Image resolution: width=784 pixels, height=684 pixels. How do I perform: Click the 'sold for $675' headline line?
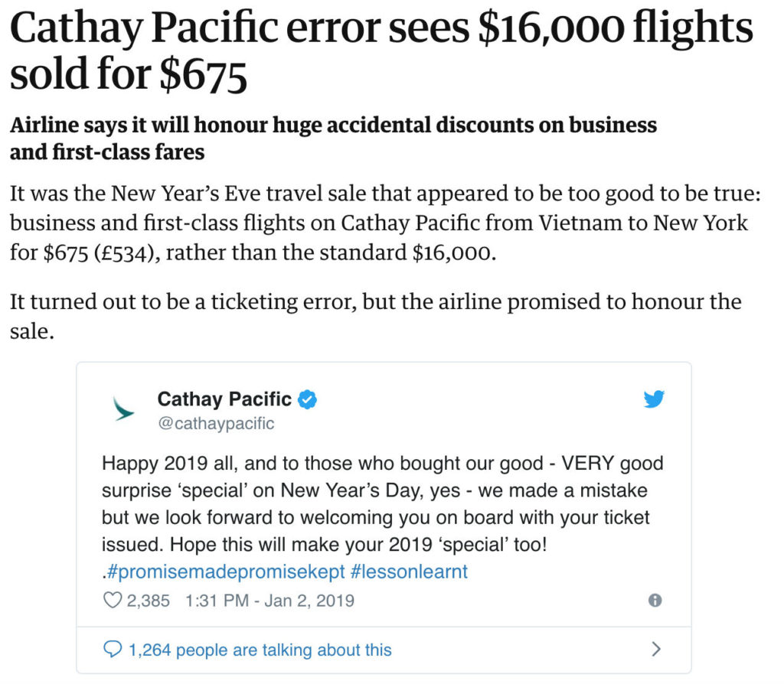(129, 75)
